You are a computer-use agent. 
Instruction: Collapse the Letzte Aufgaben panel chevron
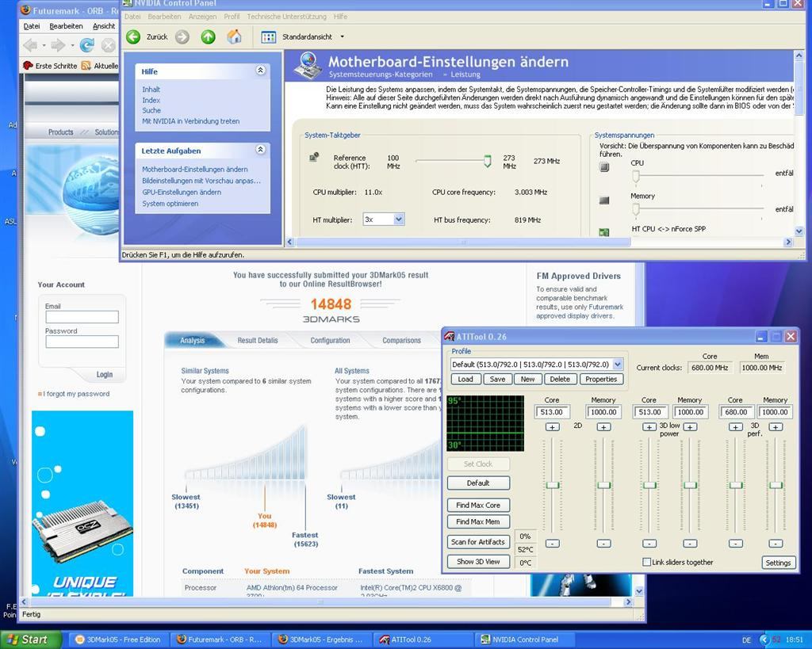point(260,150)
